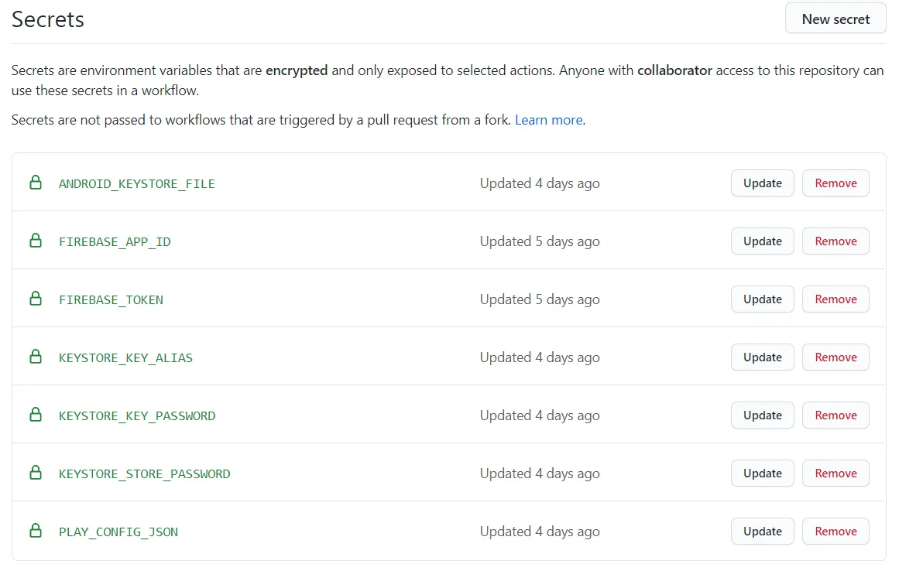The width and height of the screenshot is (923, 588).
Task: Create a new secret
Action: tap(836, 19)
